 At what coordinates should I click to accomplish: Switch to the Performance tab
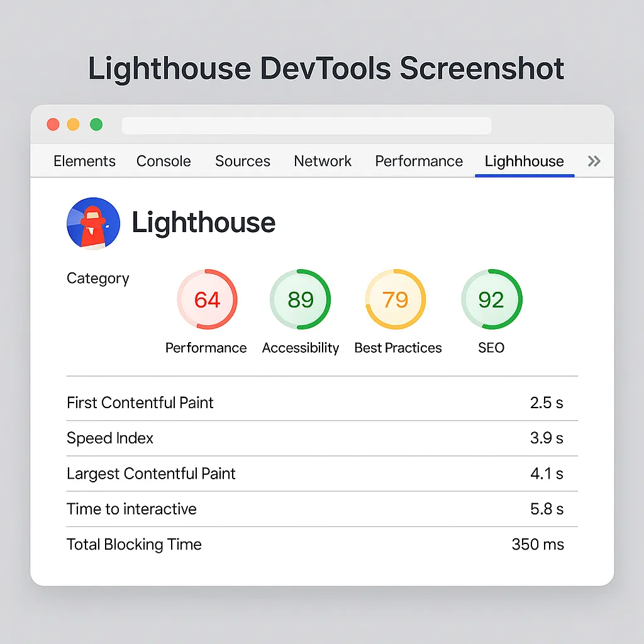coord(419,161)
